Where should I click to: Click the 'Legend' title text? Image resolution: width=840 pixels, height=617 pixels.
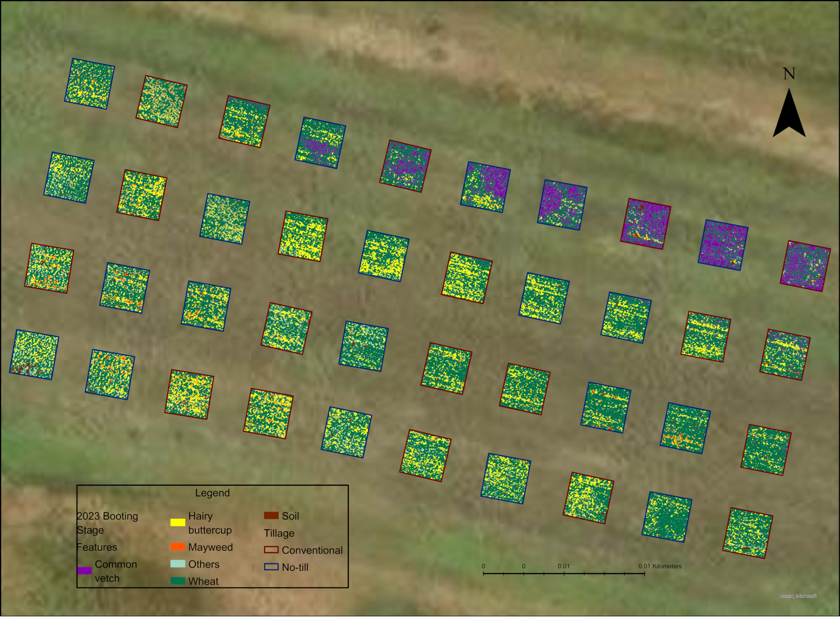click(213, 493)
